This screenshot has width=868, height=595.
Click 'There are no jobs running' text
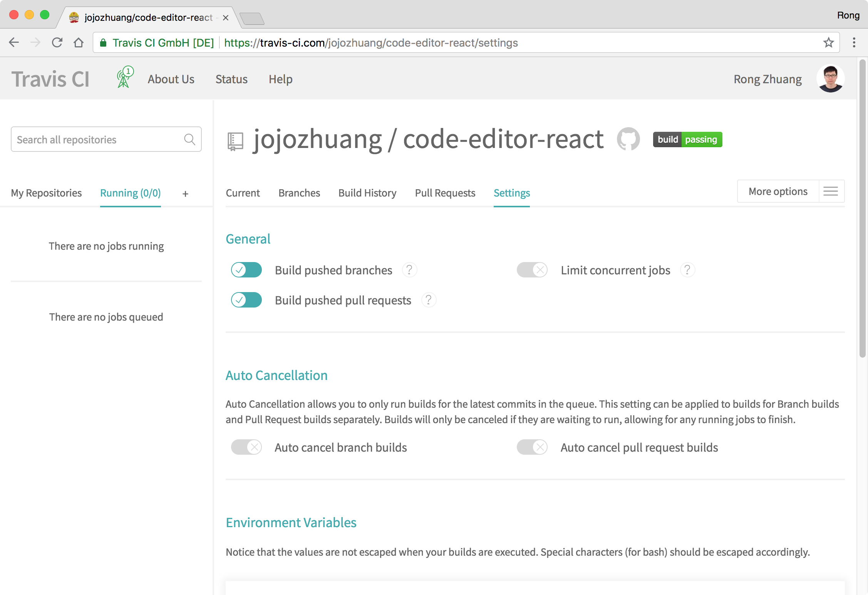point(106,246)
